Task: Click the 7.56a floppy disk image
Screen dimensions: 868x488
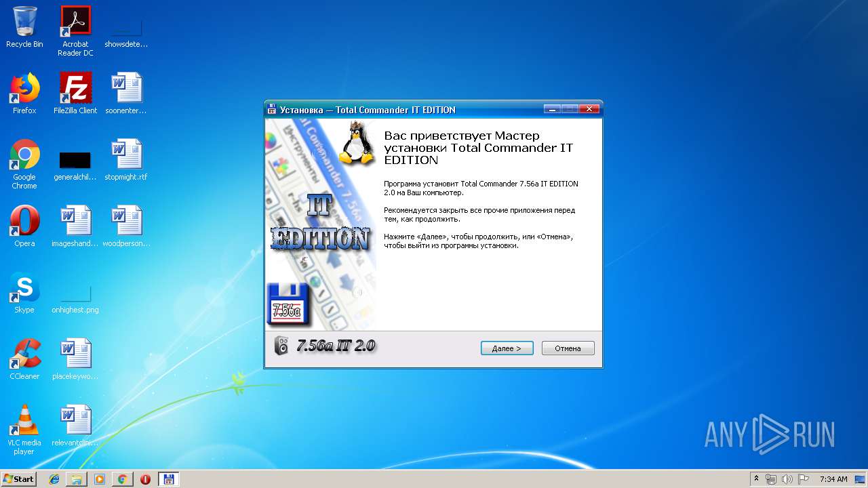Action: tap(288, 304)
